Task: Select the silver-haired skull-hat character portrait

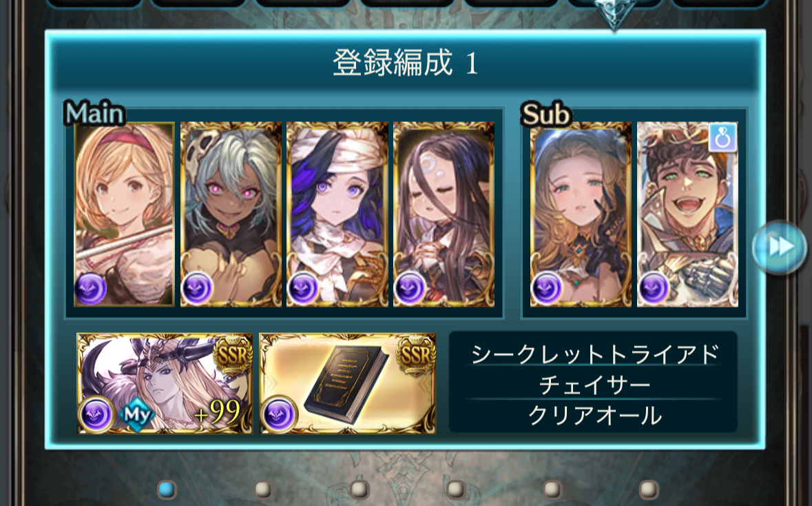Action: tap(231, 214)
